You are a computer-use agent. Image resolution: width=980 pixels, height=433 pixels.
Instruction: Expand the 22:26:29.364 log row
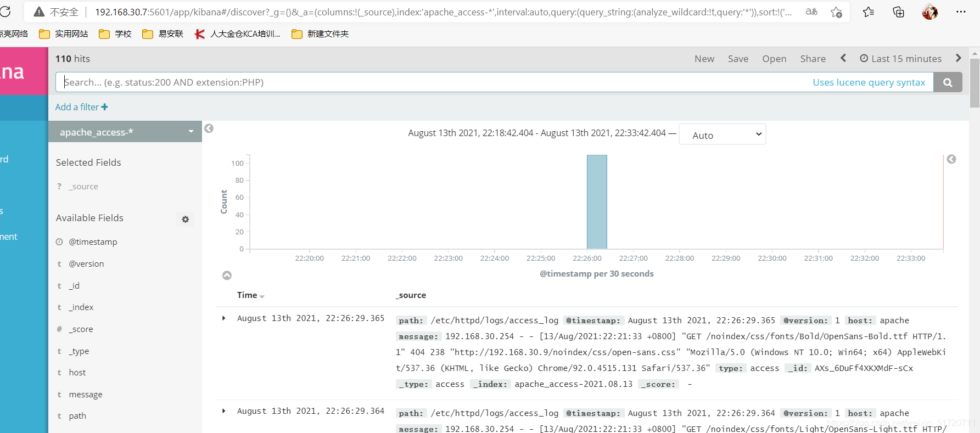223,411
